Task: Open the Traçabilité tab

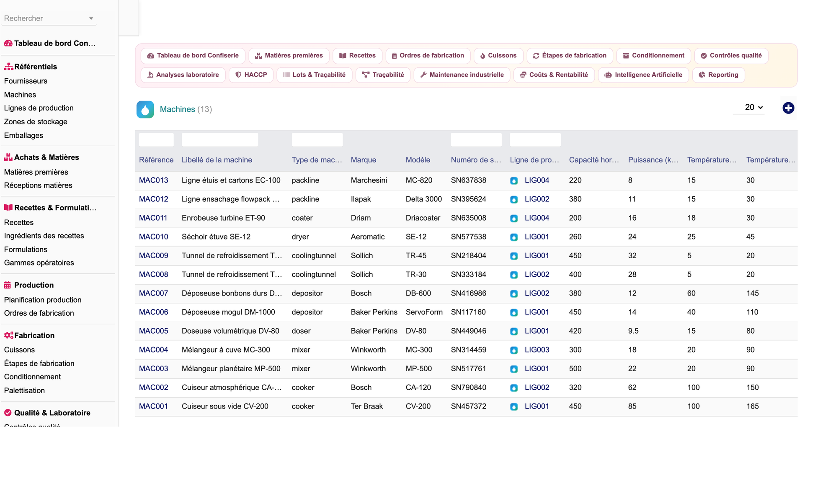Action: (383, 75)
